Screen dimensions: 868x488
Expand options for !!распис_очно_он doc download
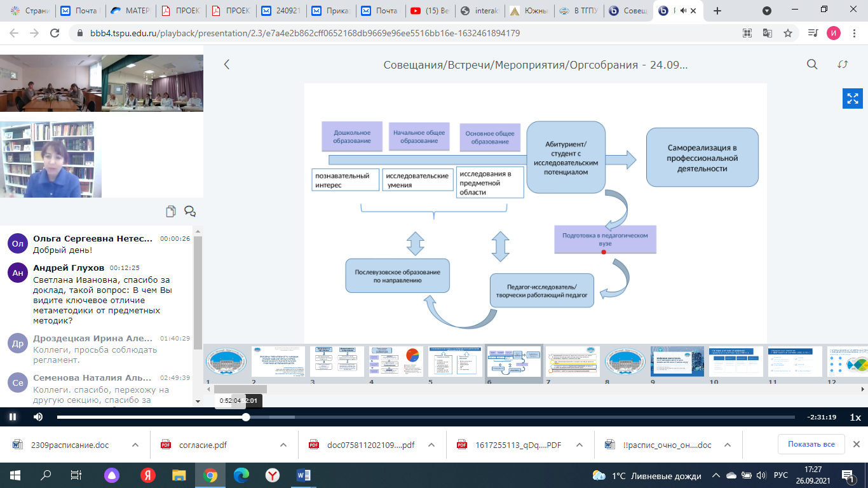coord(728,445)
